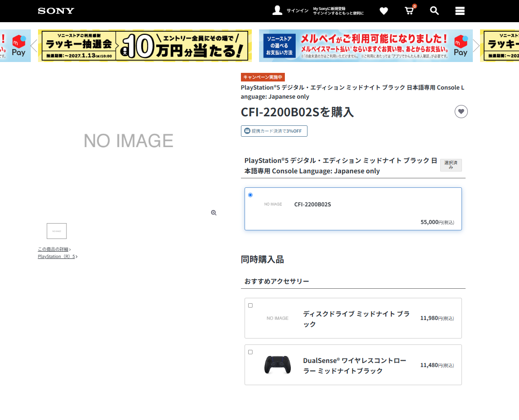Click the CFI-2200B02Sを購入 title

coord(297,112)
